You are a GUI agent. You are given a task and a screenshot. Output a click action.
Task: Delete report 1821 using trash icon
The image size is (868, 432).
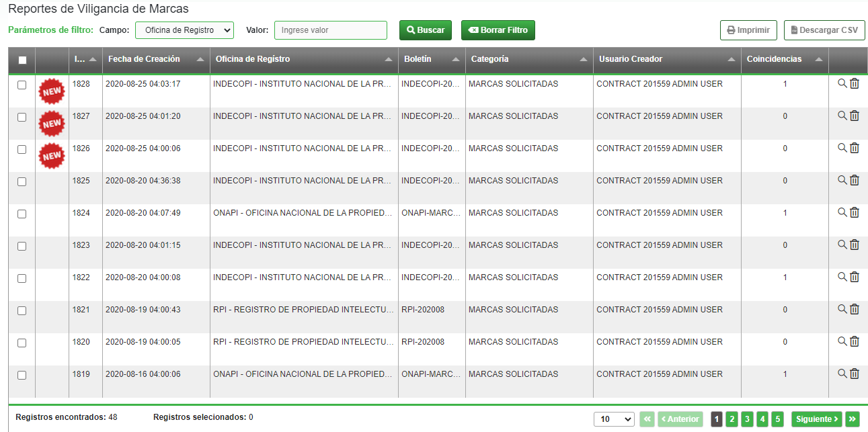pos(855,309)
